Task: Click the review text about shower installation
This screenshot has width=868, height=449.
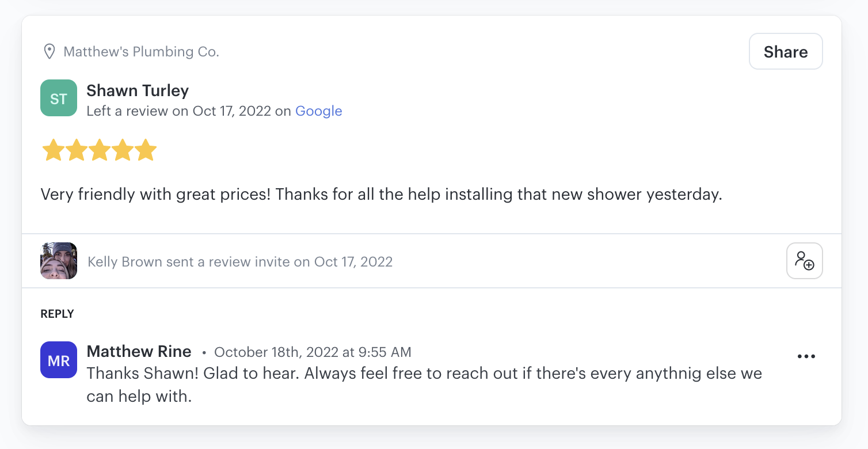Action: pos(381,195)
